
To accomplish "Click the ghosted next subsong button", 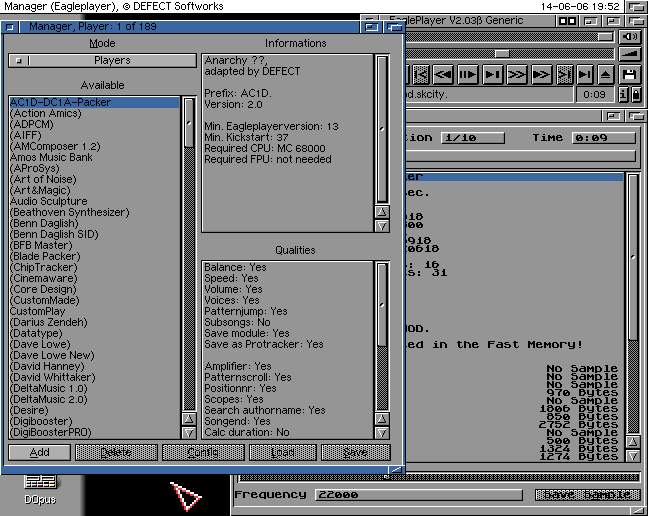I will [x=564, y=75].
